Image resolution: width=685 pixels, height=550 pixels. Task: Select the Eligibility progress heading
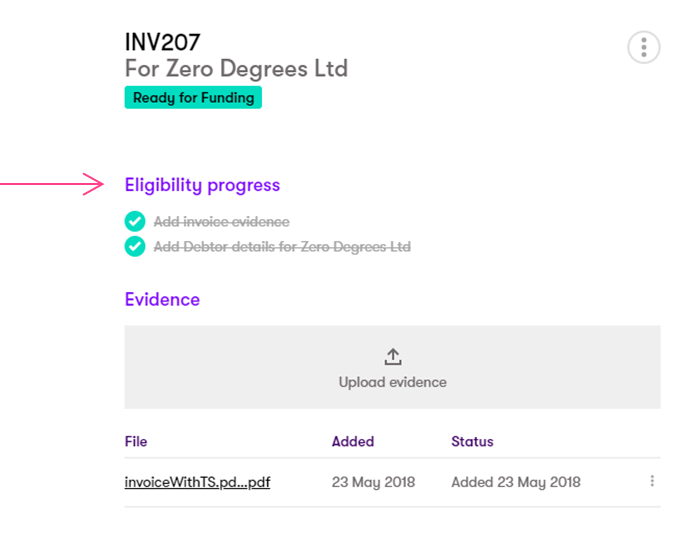pos(202,185)
